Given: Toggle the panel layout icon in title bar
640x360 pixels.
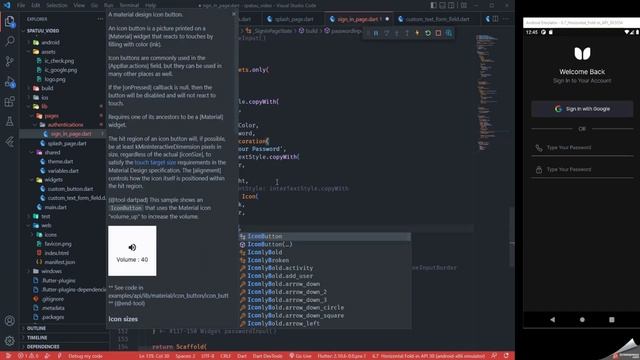Looking at the screenshot, I should (442, 5).
